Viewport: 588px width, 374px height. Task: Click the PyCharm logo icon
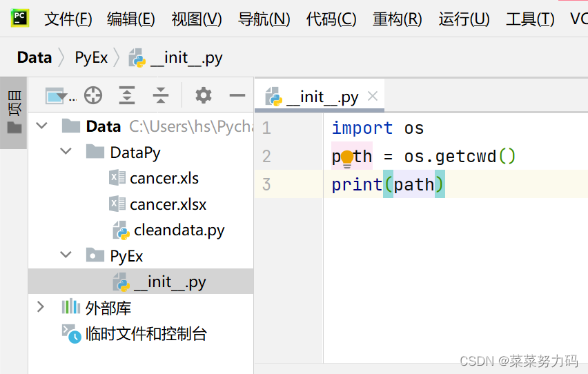coord(20,18)
